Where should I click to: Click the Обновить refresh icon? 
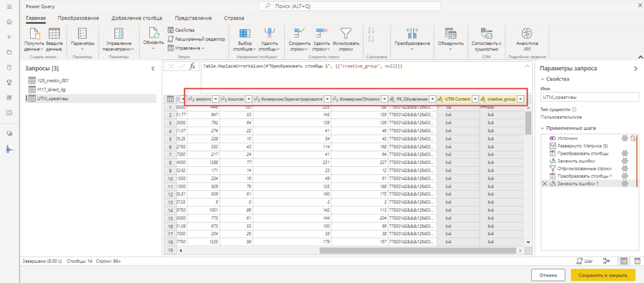(153, 33)
